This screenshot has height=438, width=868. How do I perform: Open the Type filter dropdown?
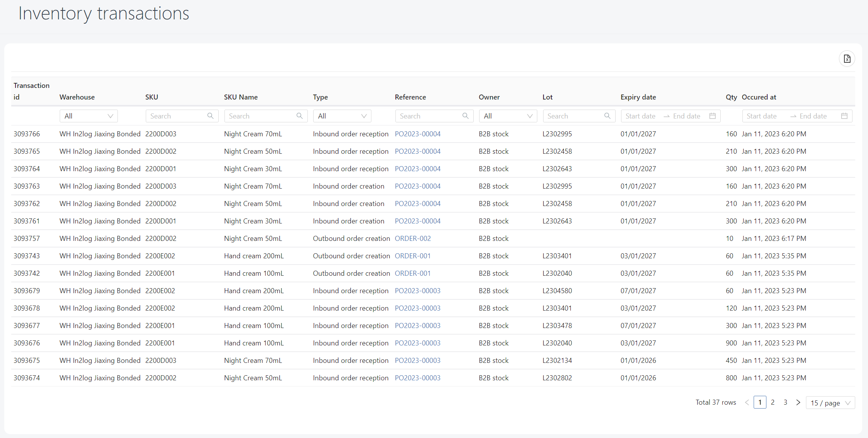point(342,116)
